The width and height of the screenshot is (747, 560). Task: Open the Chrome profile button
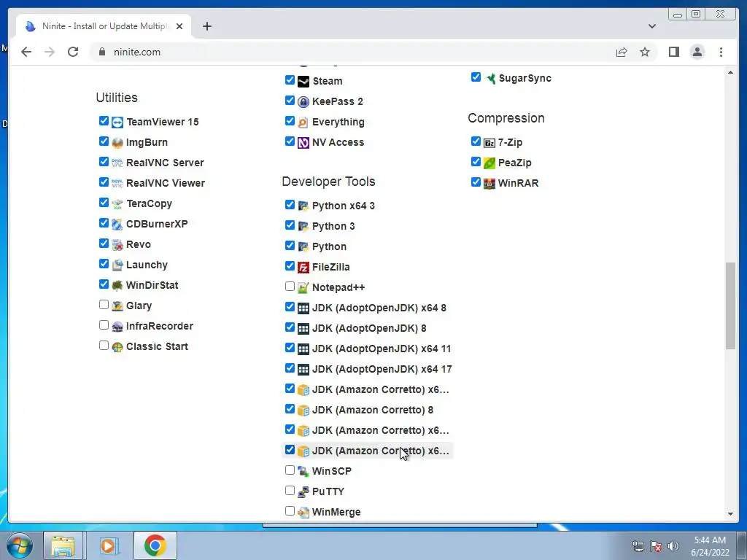click(x=697, y=52)
